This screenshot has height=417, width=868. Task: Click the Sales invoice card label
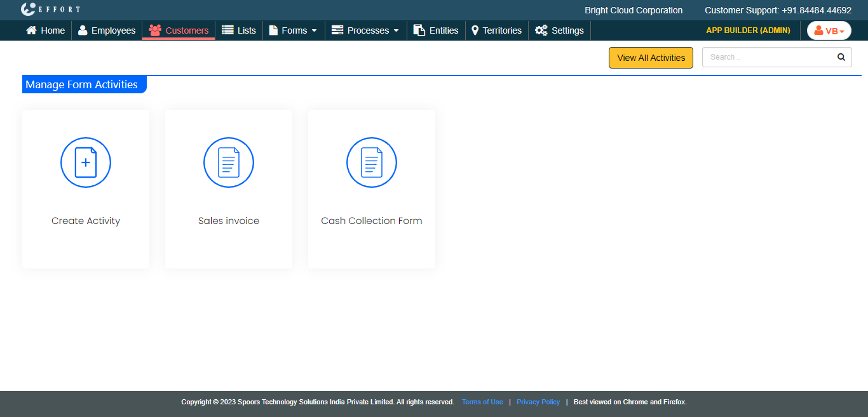coord(229,221)
